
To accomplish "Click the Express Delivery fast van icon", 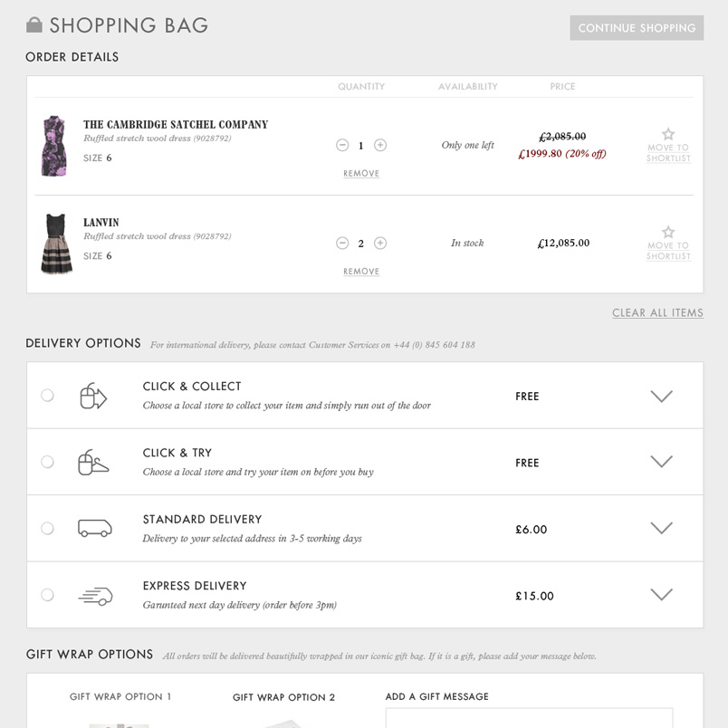I will (95, 596).
